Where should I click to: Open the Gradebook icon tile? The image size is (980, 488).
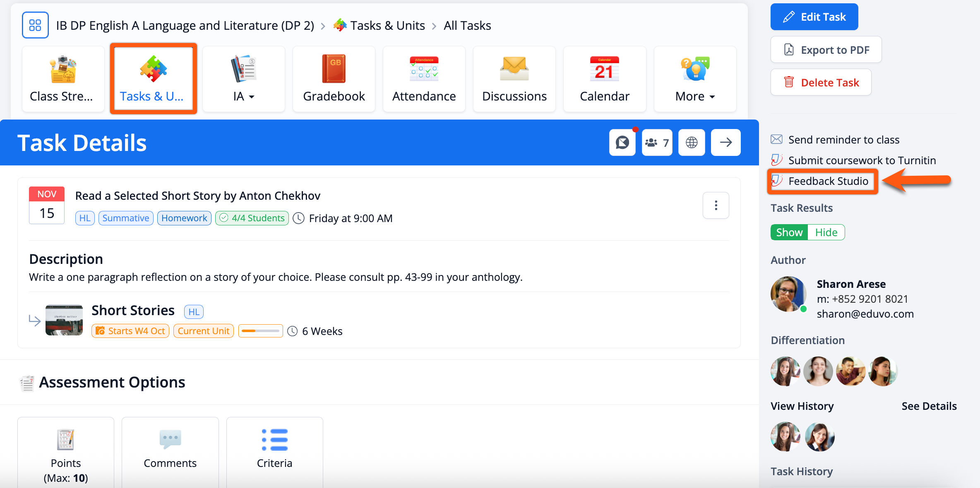[x=334, y=79]
